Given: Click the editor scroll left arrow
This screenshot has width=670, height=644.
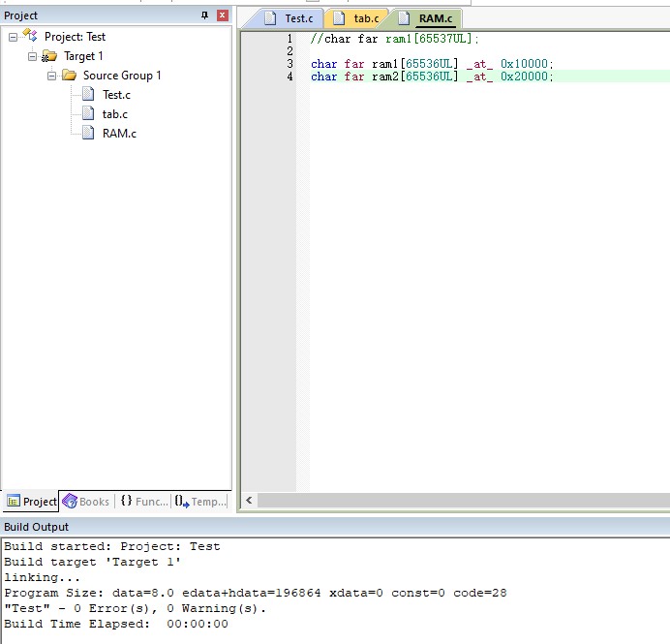Looking at the screenshot, I should (249, 500).
